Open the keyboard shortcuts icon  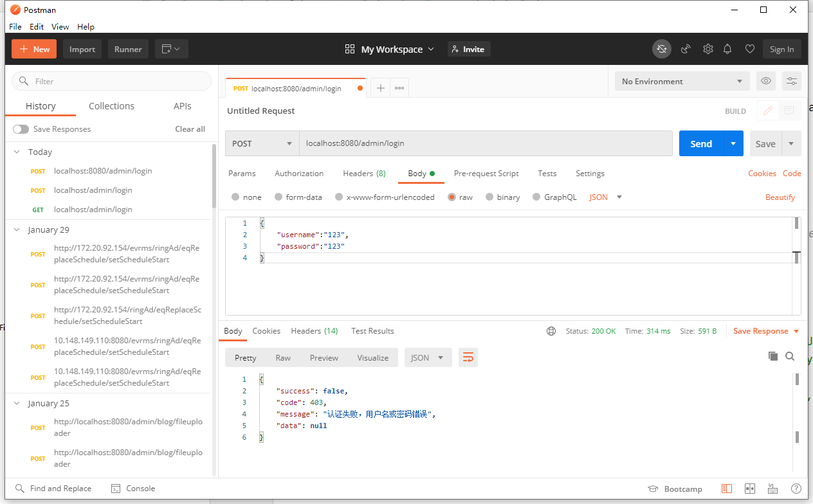coord(773,489)
